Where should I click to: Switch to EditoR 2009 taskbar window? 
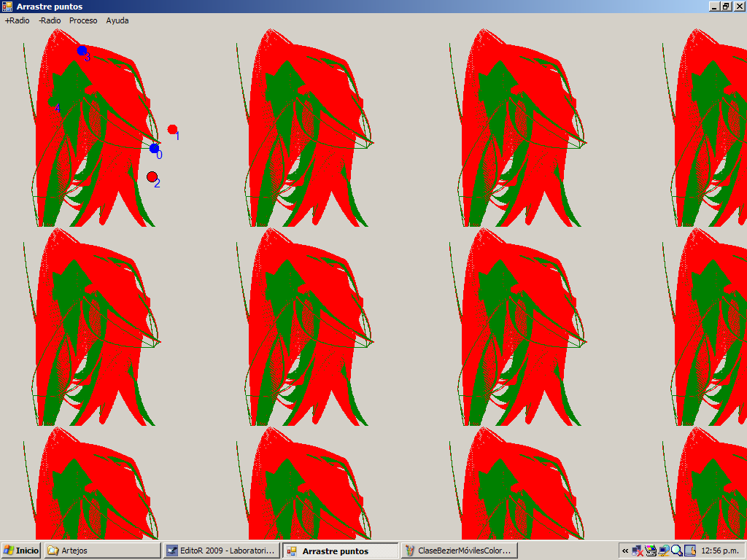coord(221,551)
